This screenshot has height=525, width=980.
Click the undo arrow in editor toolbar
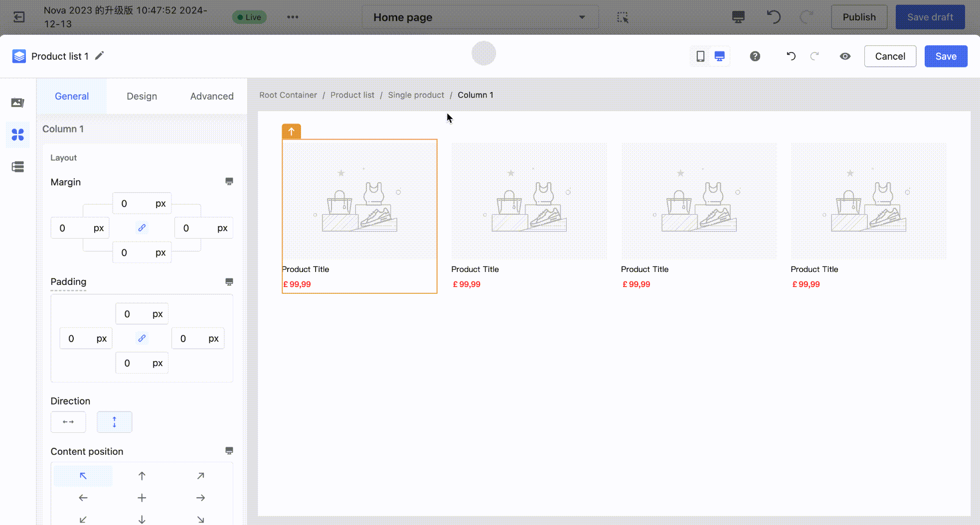791,56
